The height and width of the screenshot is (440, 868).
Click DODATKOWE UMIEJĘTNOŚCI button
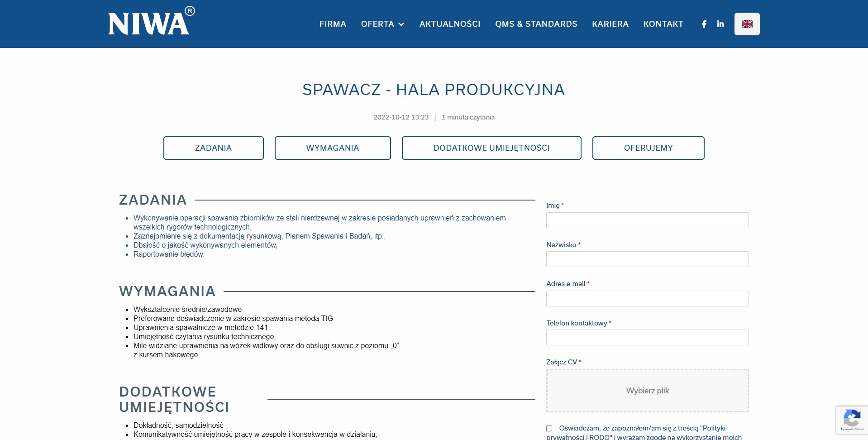pyautogui.click(x=491, y=148)
